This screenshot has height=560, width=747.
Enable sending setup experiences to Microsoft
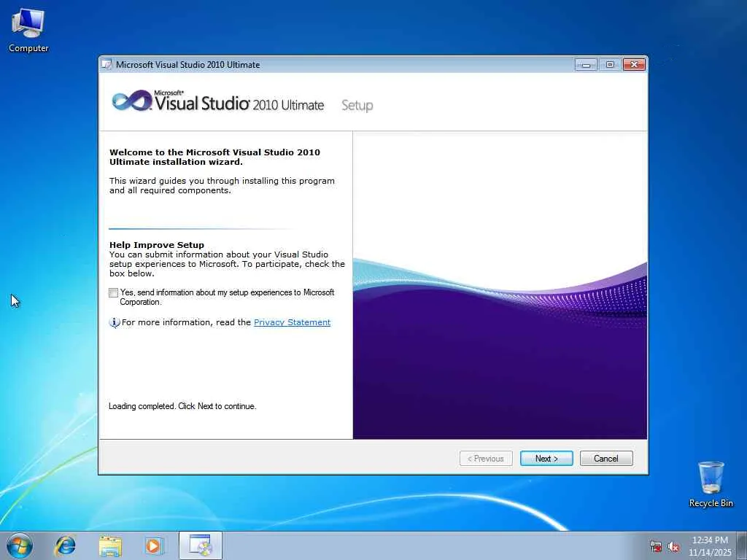point(113,293)
